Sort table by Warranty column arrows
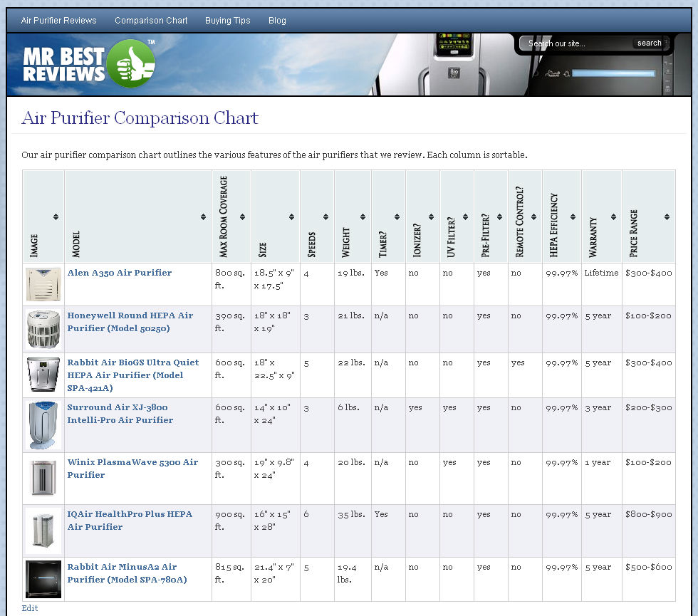Screen dimensions: 698x616 tap(613, 216)
